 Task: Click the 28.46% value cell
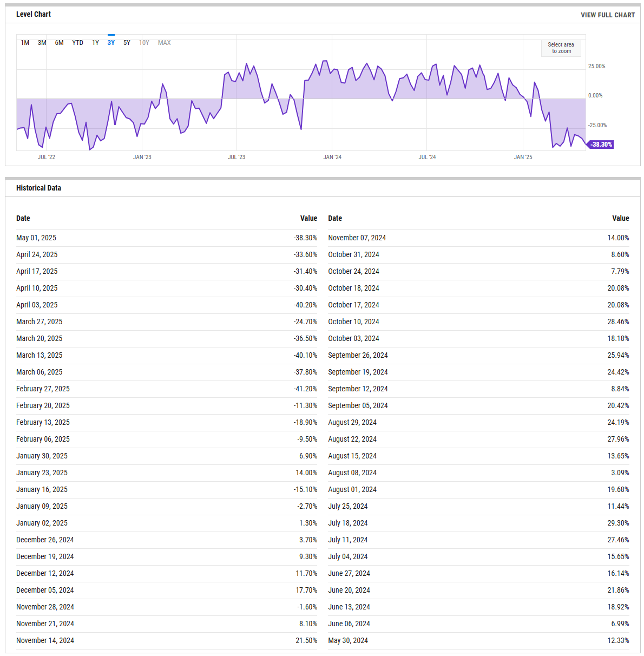click(619, 322)
